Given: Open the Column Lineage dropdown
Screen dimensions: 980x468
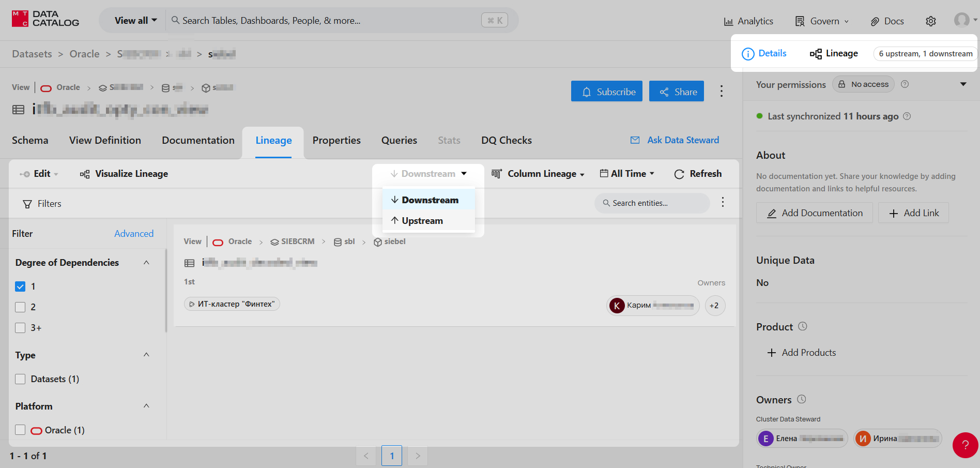Looking at the screenshot, I should [538, 174].
